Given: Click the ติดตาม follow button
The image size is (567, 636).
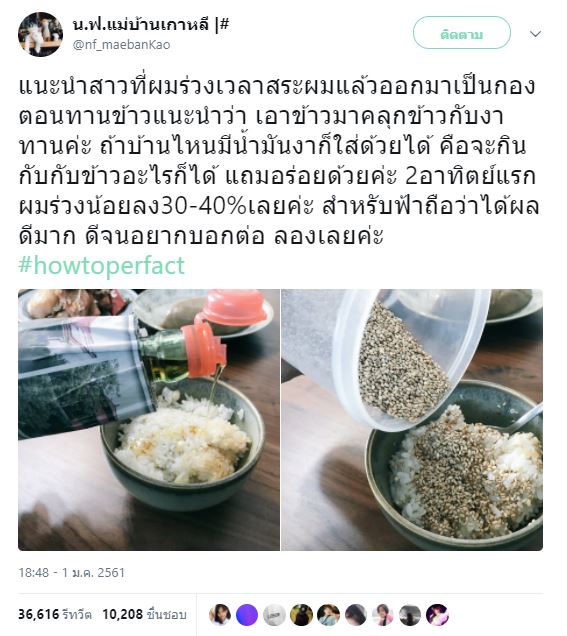Looking at the screenshot, I should (462, 33).
